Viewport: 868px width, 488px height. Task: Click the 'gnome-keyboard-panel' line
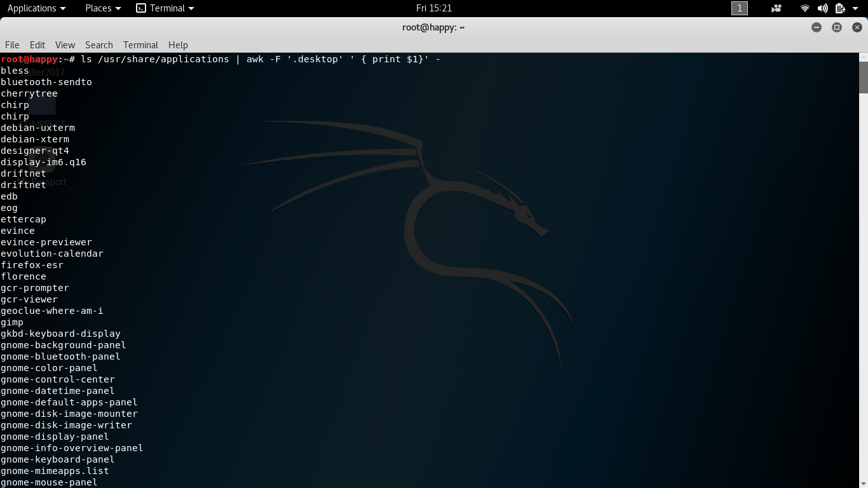click(x=58, y=459)
